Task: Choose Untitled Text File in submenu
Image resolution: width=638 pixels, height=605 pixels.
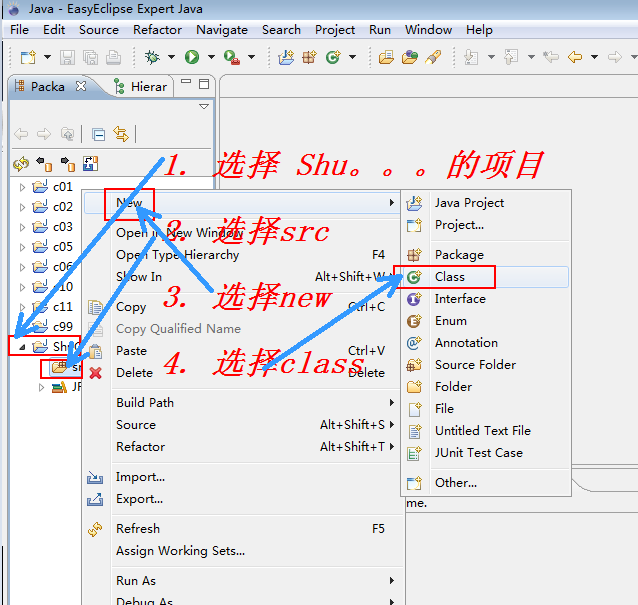Action: pos(485,431)
